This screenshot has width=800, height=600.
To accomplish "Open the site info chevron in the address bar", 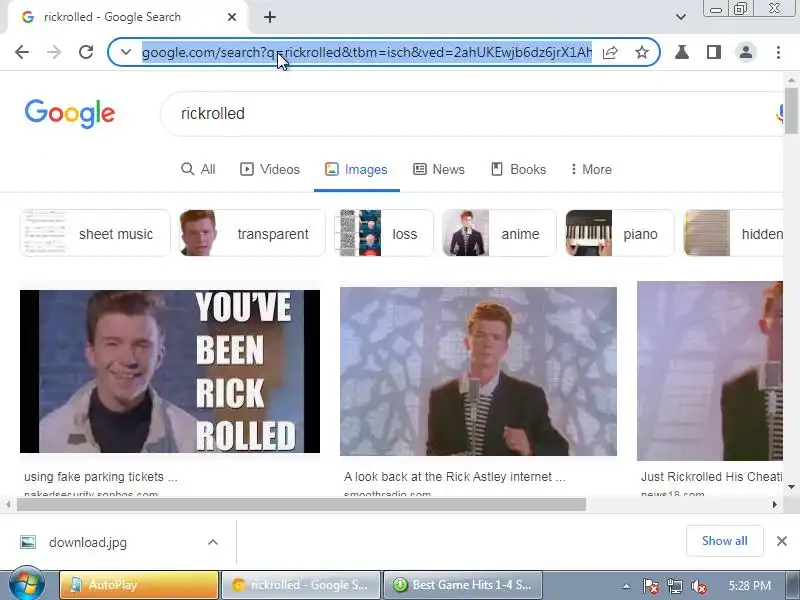I will tap(126, 52).
